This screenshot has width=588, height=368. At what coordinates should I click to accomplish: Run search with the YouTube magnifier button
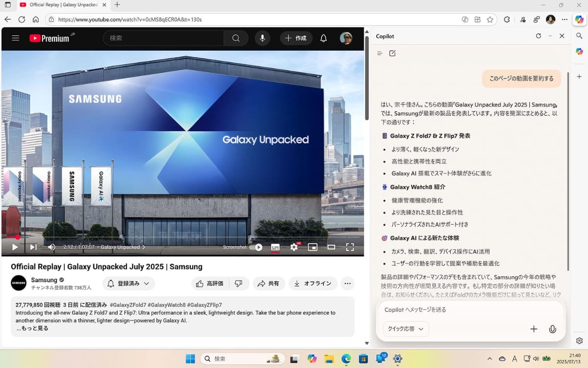236,38
